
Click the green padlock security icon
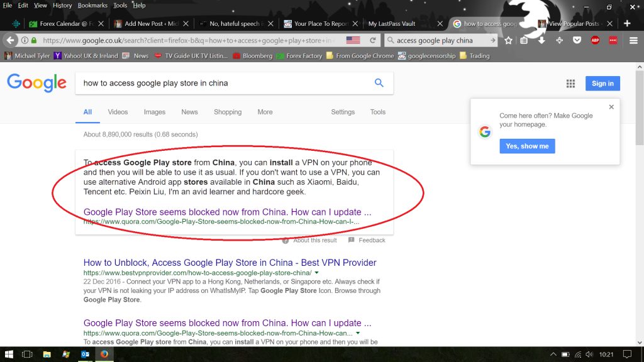tap(34, 40)
